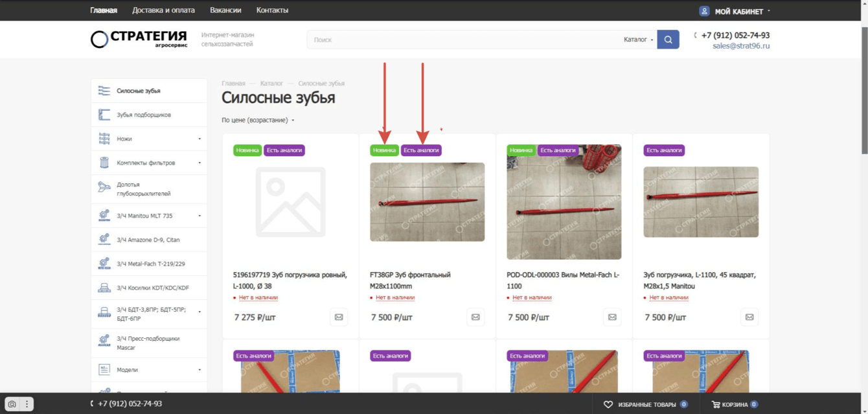
Task: Click the camera icon in bottom-left corner
Action: 12,404
